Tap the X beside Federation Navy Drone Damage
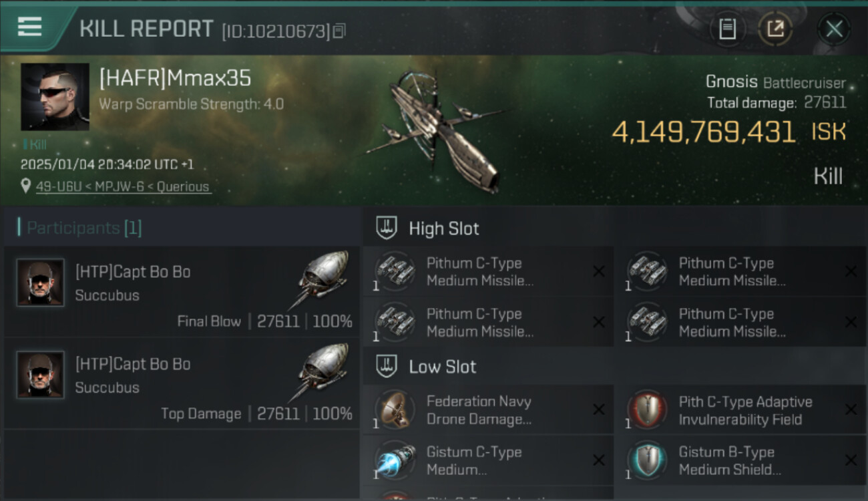The height and width of the screenshot is (501, 868). click(x=598, y=410)
